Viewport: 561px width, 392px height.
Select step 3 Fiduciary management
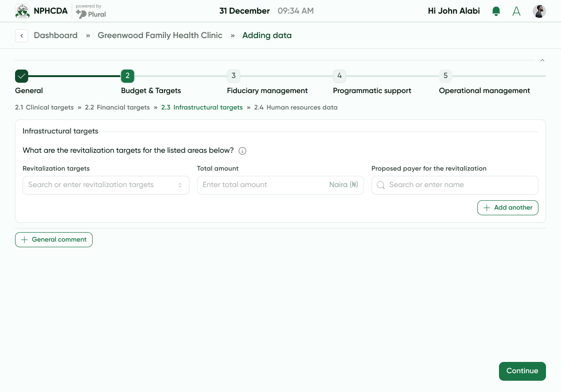coord(233,76)
